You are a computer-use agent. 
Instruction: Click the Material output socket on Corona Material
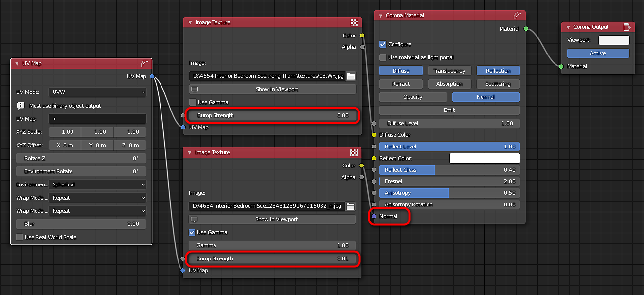pyautogui.click(x=526, y=29)
